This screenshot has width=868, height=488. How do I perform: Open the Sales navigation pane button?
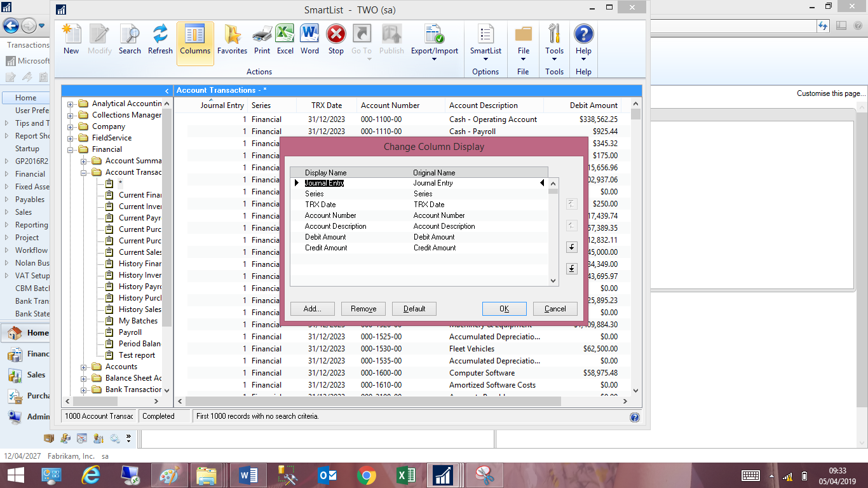pyautogui.click(x=27, y=374)
